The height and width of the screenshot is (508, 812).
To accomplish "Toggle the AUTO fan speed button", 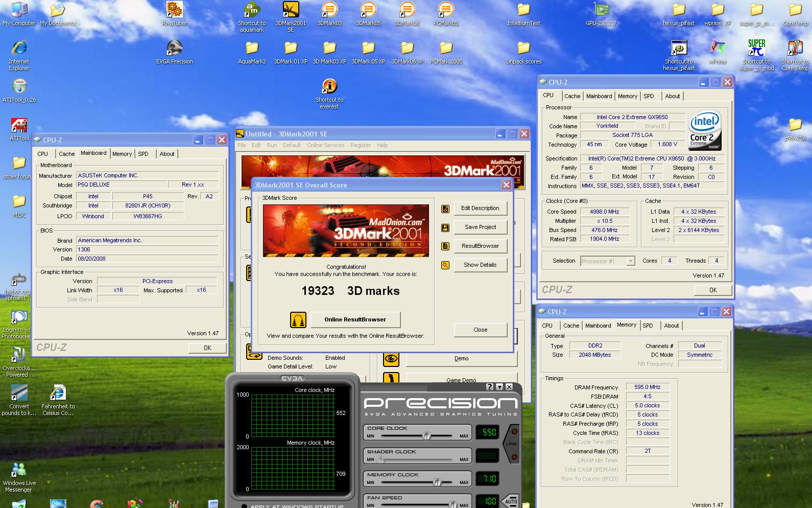I will [511, 501].
